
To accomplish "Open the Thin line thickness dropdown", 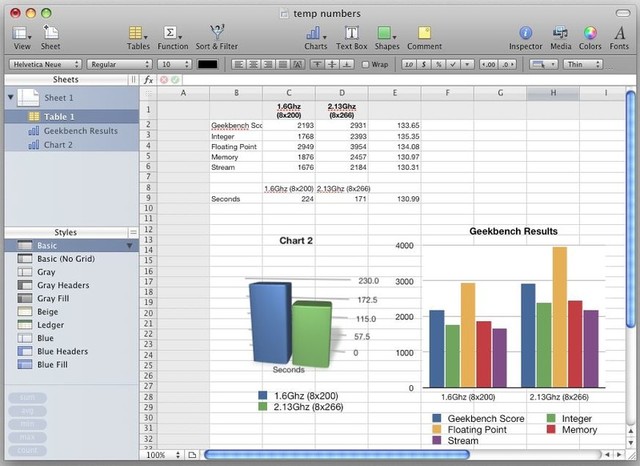I will (x=583, y=64).
